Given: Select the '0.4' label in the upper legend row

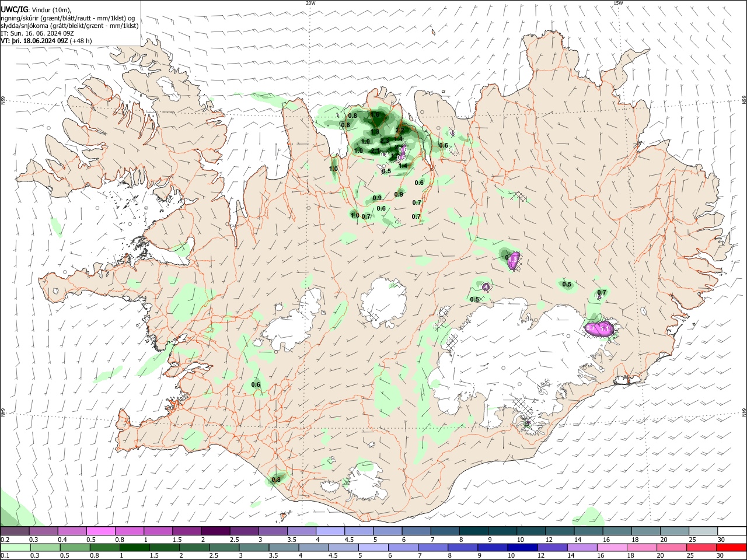Looking at the screenshot, I should [x=62, y=540].
